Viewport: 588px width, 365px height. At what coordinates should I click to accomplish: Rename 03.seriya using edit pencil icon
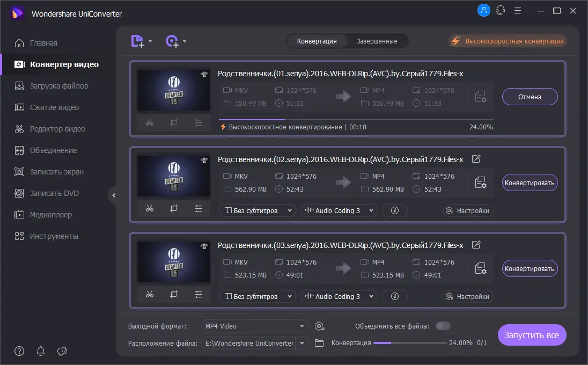(x=476, y=245)
